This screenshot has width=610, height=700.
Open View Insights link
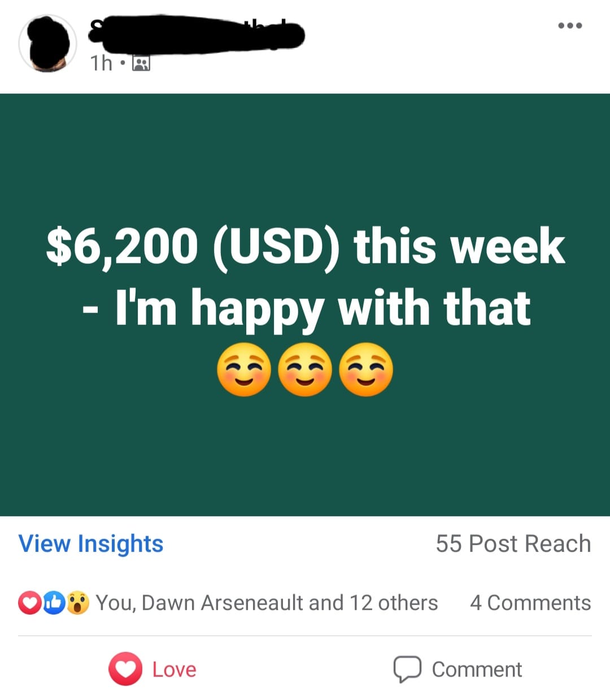click(x=91, y=544)
